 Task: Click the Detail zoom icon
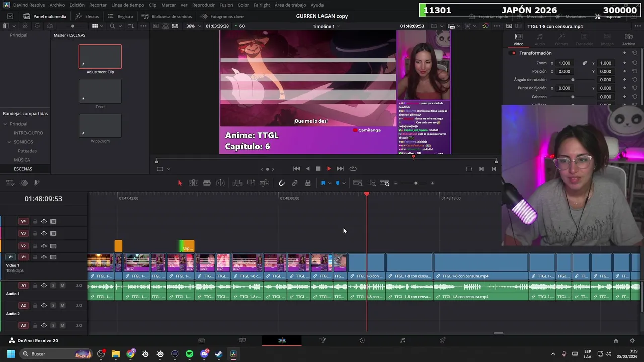point(372,183)
